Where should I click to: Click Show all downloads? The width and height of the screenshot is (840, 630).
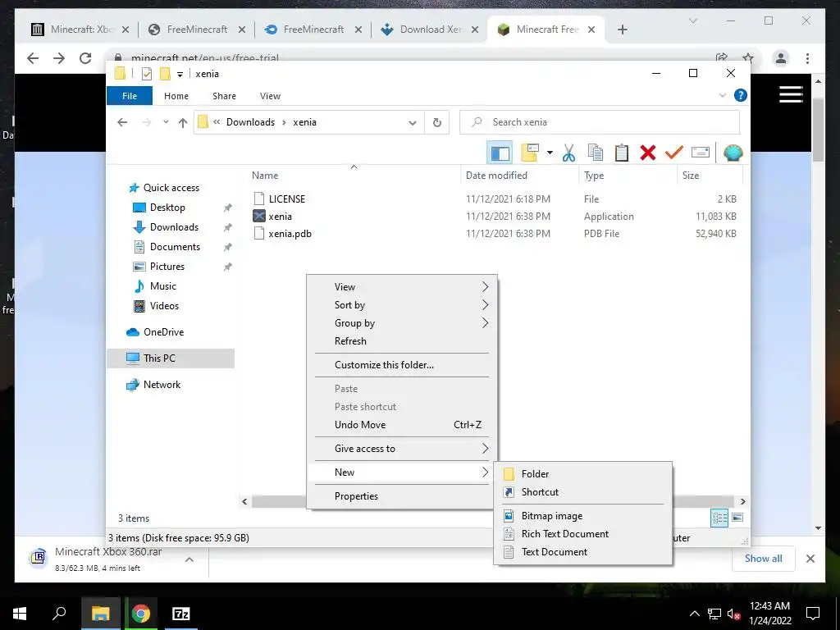[x=763, y=559]
